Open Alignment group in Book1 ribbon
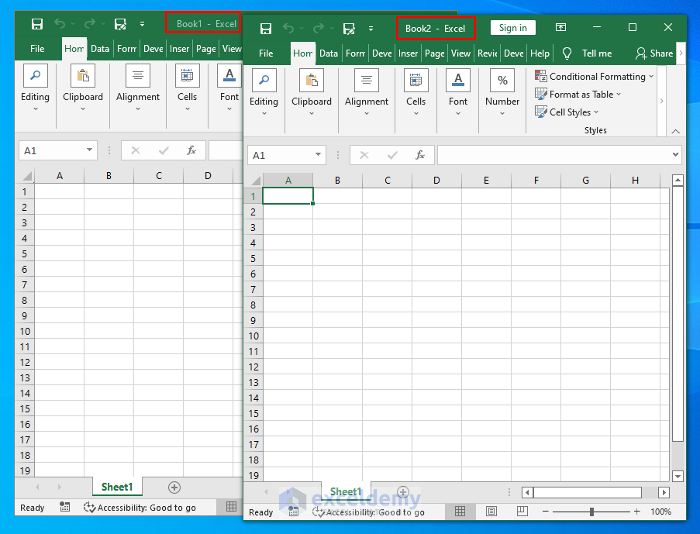700x534 pixels. pos(138,88)
